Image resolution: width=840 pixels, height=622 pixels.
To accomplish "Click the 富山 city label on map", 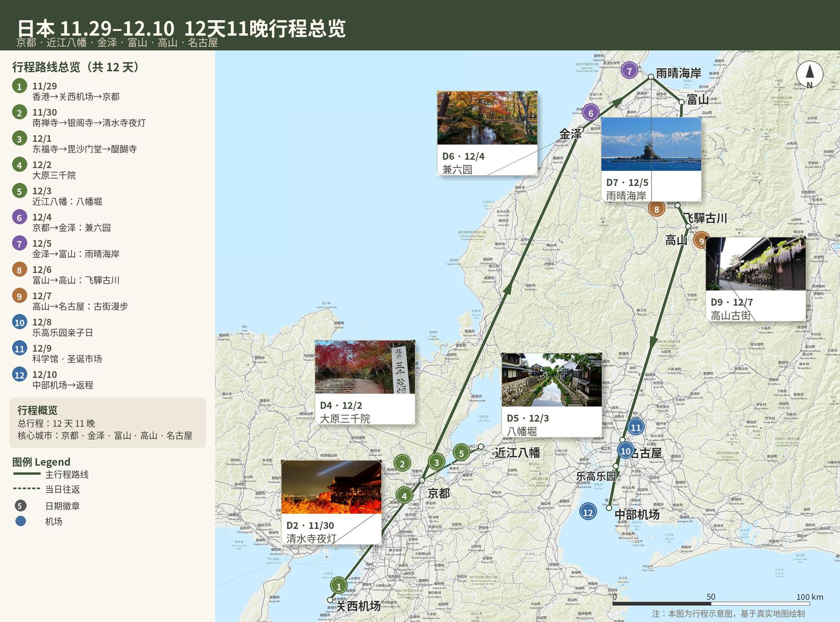I will click(698, 100).
